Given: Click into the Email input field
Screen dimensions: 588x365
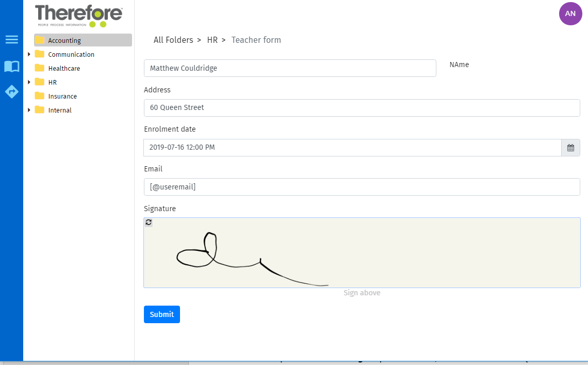Looking at the screenshot, I should (362, 187).
